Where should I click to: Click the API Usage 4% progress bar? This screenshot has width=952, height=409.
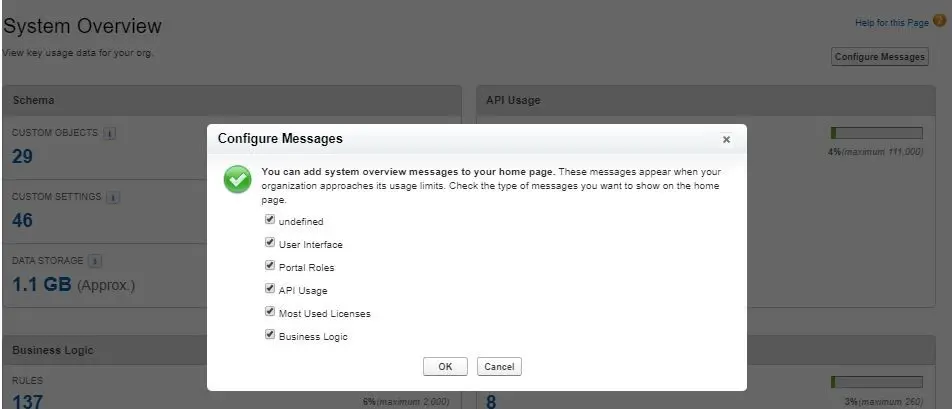pyautogui.click(x=877, y=133)
